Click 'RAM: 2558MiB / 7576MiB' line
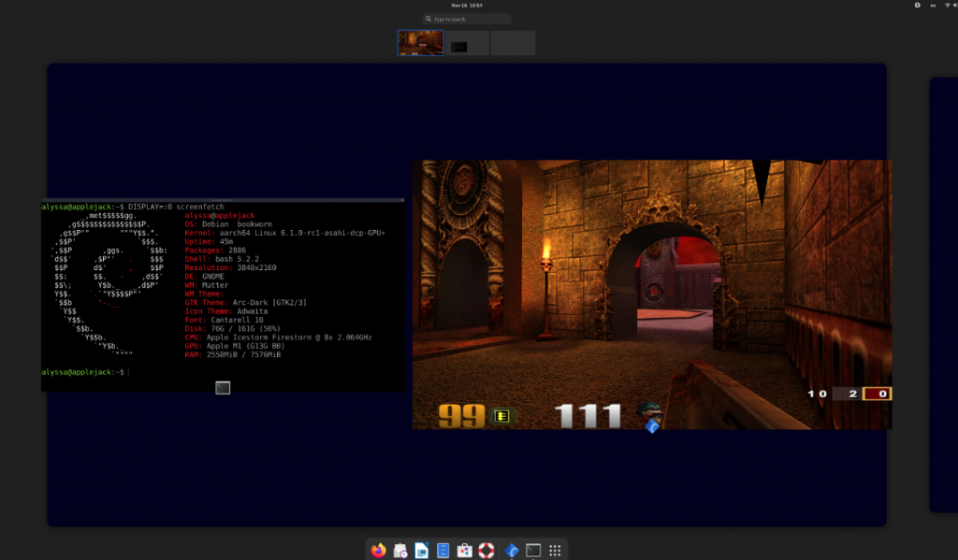Viewport: 958px width, 560px height. coord(233,354)
